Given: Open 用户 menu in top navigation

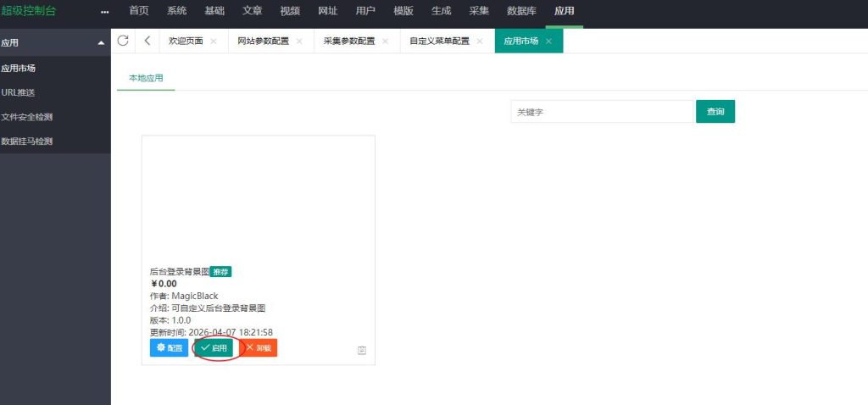Looking at the screenshot, I should [x=365, y=11].
